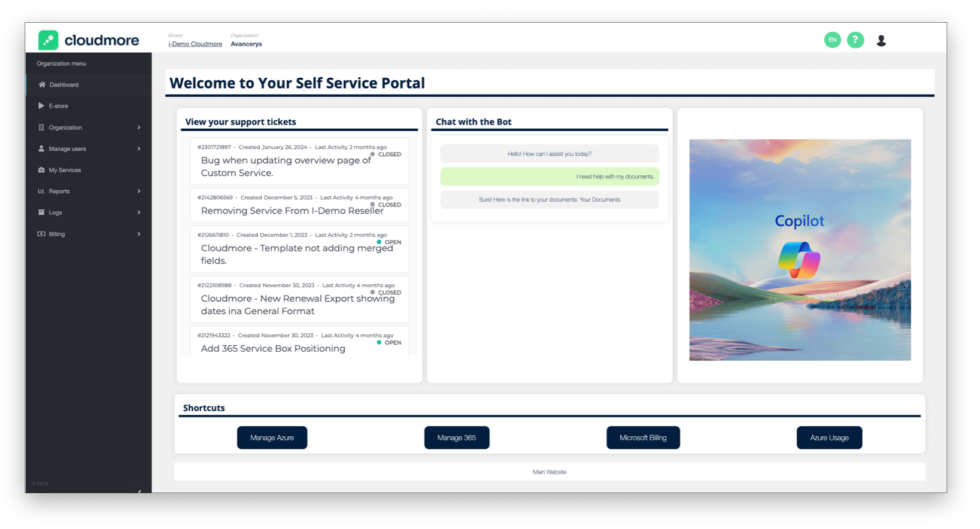The height and width of the screenshot is (529, 980).
Task: Click the Copilot logo in the banner
Action: [799, 260]
